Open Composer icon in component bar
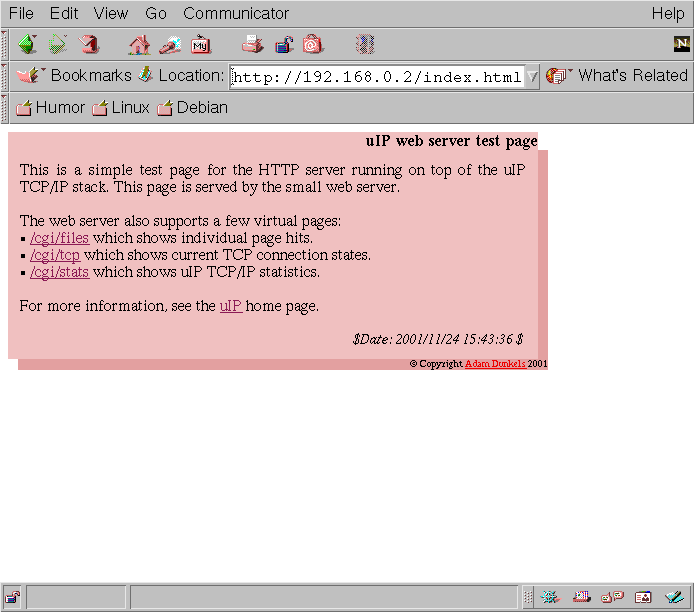Image resolution: width=694 pixels, height=612 pixels. pos(674,597)
